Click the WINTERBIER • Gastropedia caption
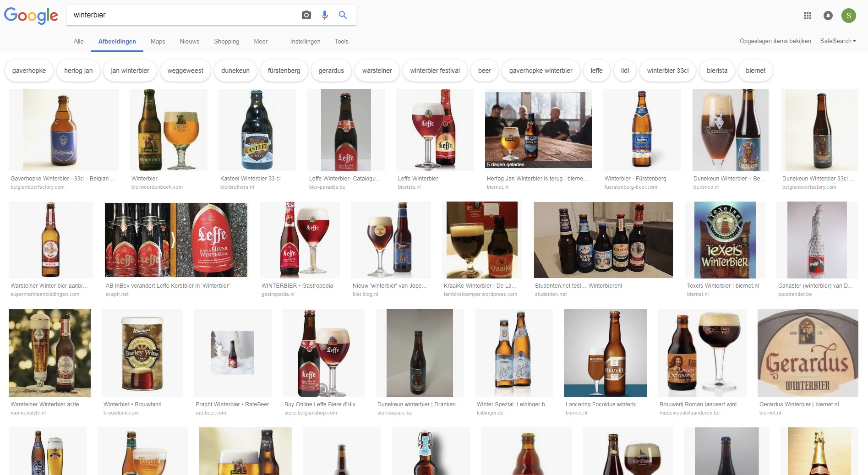This screenshot has width=868, height=475. pos(297,286)
